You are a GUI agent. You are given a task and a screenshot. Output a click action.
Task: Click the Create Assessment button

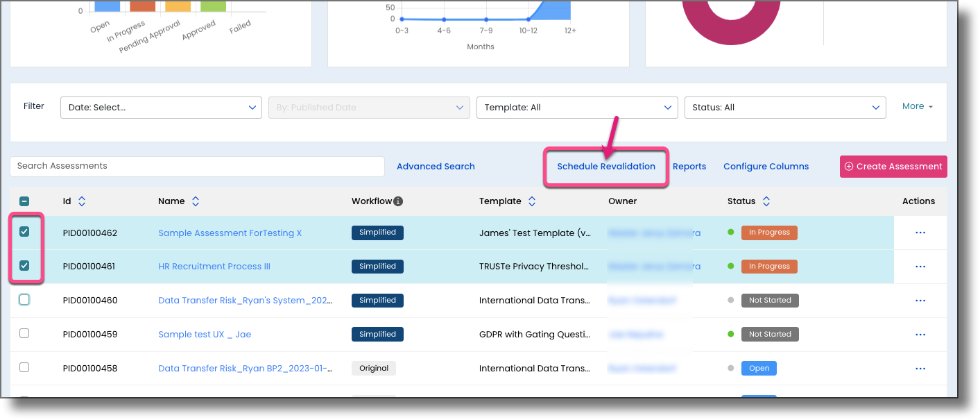click(x=893, y=167)
